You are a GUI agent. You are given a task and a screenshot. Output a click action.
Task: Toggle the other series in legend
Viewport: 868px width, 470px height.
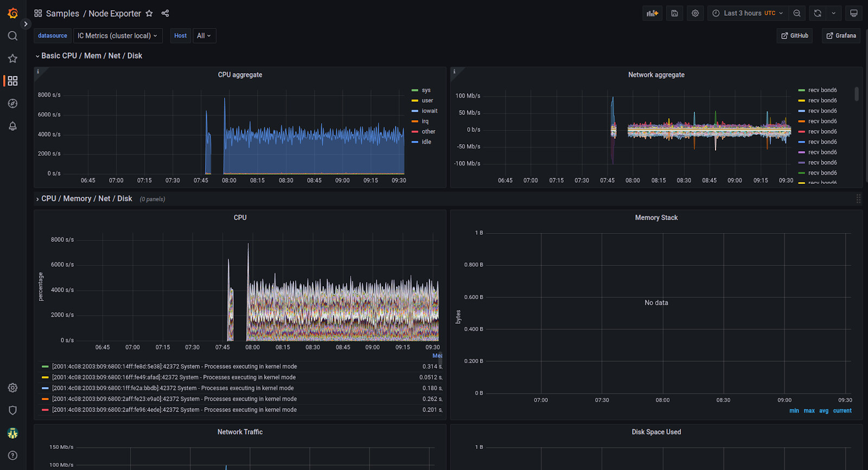tap(429, 131)
